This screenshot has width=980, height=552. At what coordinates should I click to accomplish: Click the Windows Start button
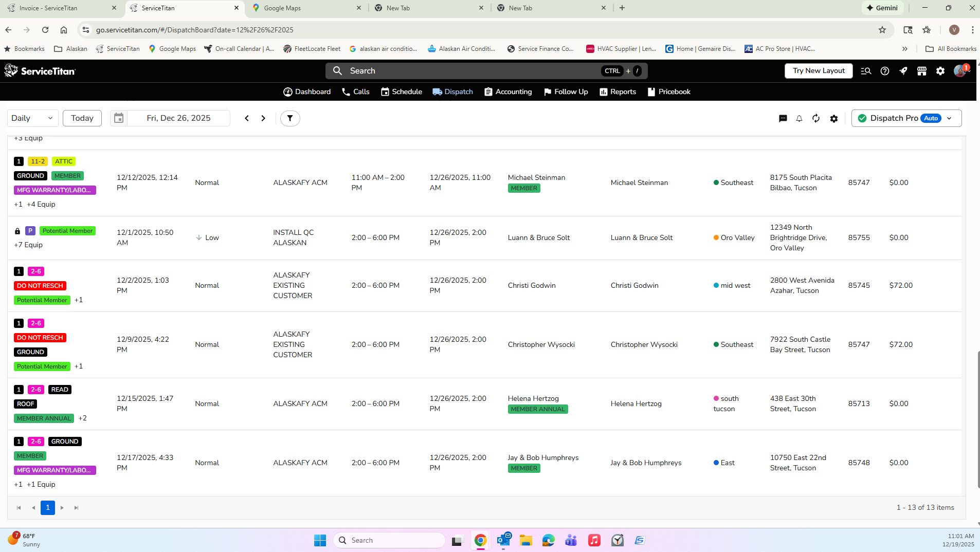click(x=320, y=540)
